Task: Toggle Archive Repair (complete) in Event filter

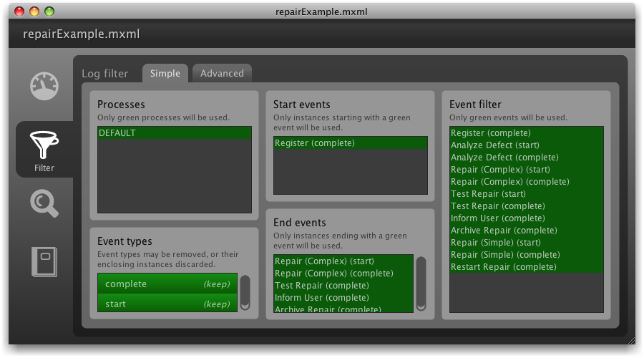Action: pos(526,231)
